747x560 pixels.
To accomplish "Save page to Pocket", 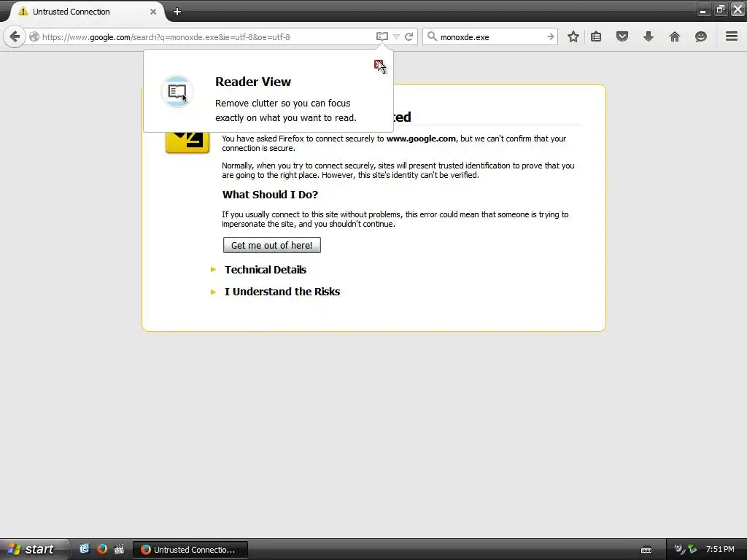I will 622,36.
